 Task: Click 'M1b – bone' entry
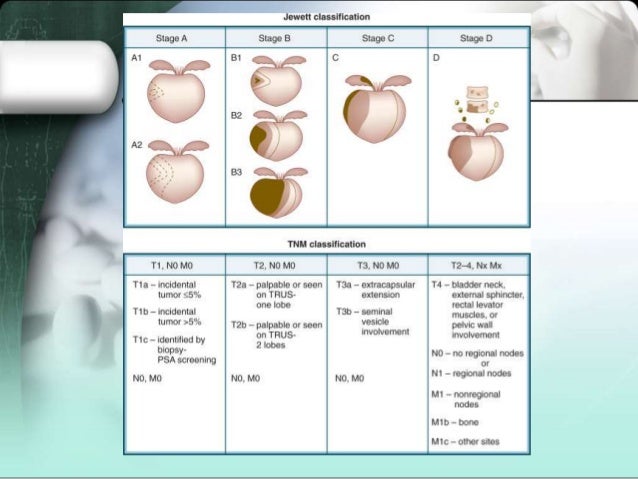[455, 422]
